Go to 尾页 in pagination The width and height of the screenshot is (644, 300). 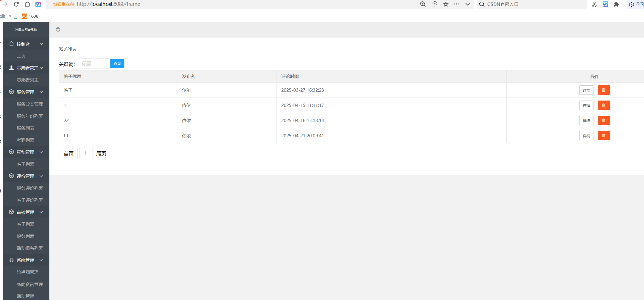tap(101, 154)
